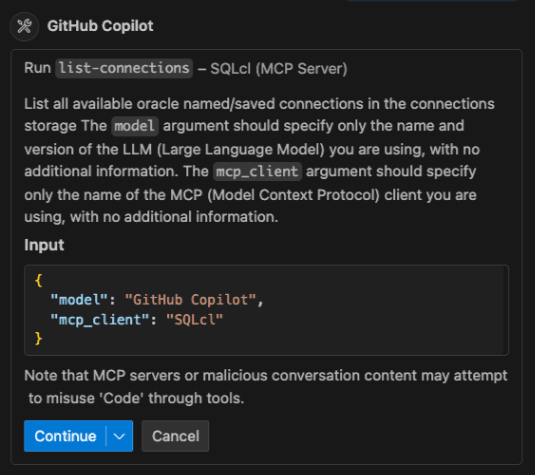Viewport: 535px width, 475px height.
Task: Click the opening curly brace in JSON
Action: click(39, 280)
